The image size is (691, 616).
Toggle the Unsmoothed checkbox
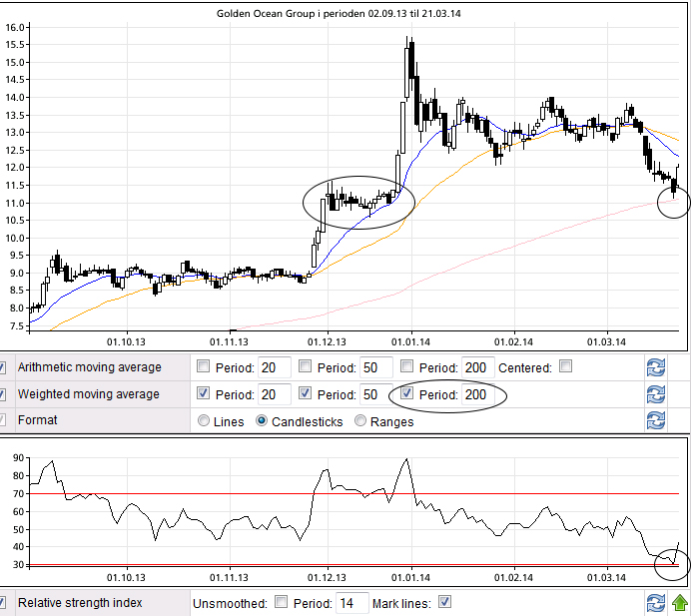(x=281, y=602)
